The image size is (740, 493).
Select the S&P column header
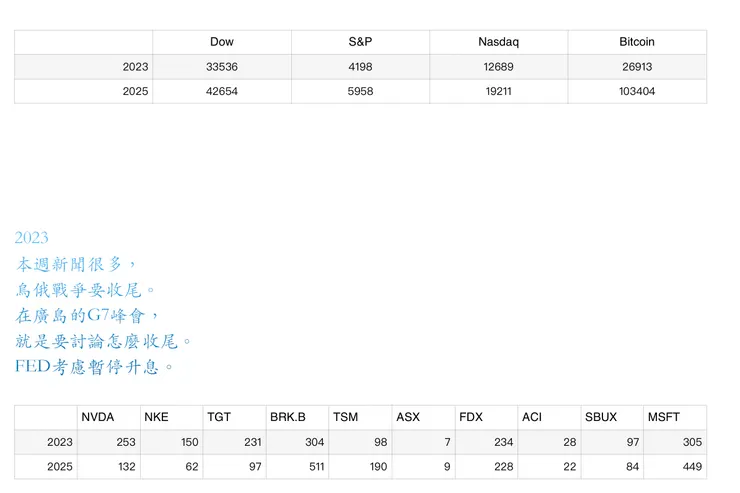click(x=360, y=42)
